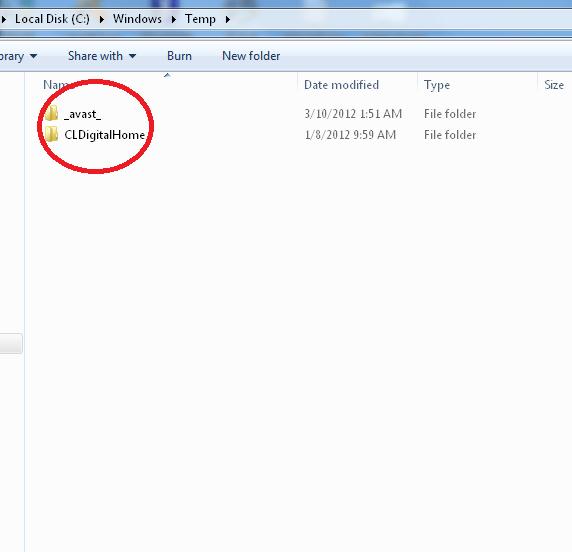Viewport: 572px width, 552px height.
Task: Open the Include in library dropdown arrow
Action: [x=33, y=56]
